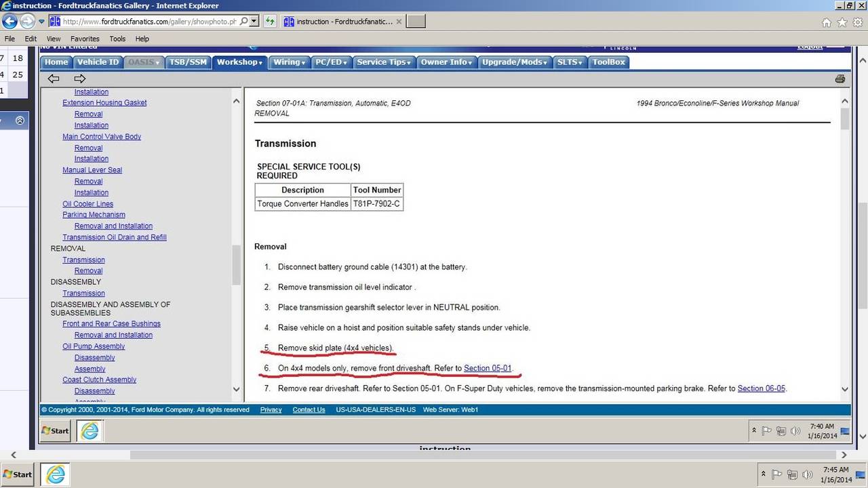
Task: Open the Workshop tab dropdown
Action: tap(240, 62)
